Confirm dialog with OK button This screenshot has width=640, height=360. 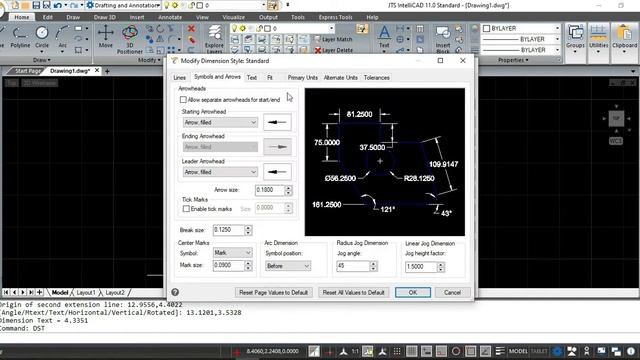[x=413, y=292]
